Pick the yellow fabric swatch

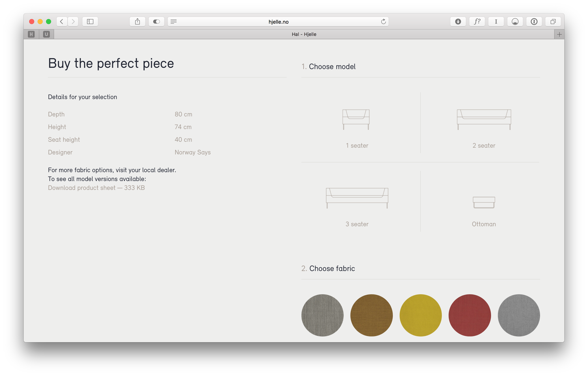tap(421, 315)
